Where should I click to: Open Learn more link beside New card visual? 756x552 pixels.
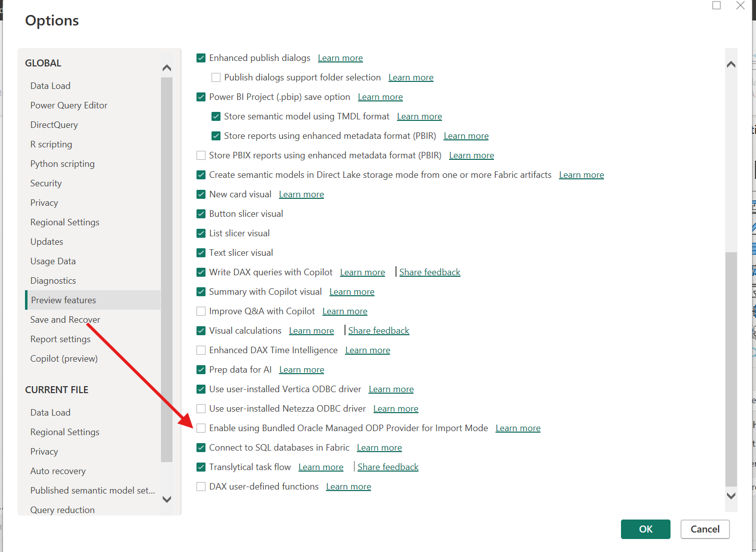301,194
